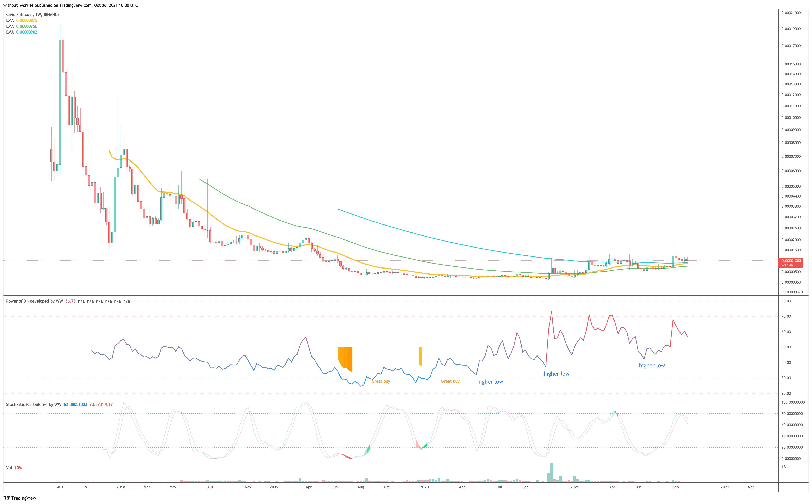The image size is (812, 504).
Task: Click price axis label 0.00002000
Action: point(791,240)
